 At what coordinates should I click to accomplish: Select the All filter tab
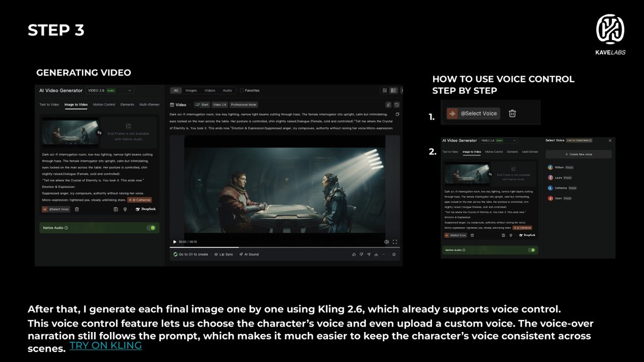pyautogui.click(x=176, y=91)
